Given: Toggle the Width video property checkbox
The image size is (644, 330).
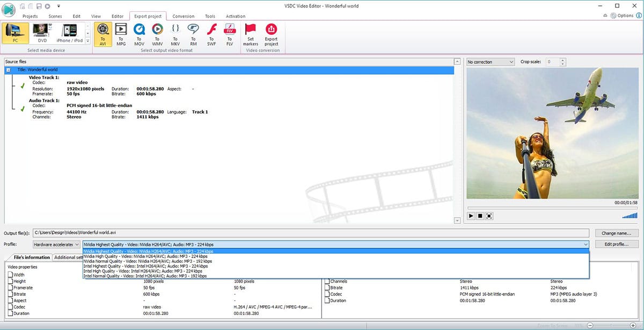Looking at the screenshot, I should click(x=10, y=275).
